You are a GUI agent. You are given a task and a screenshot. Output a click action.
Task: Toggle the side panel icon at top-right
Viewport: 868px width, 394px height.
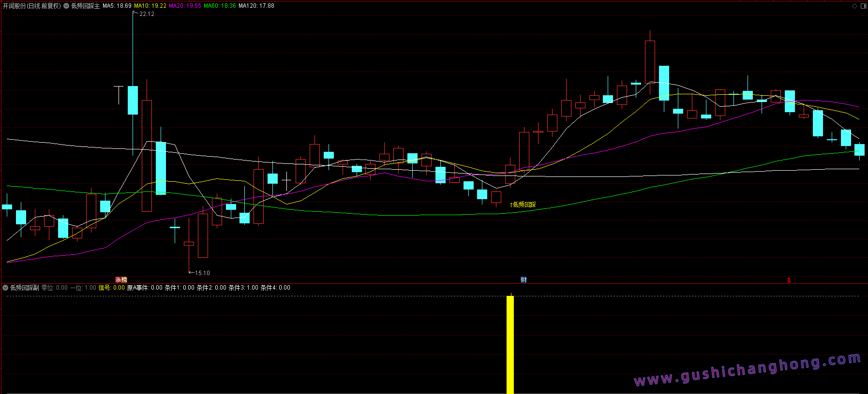tap(863, 6)
